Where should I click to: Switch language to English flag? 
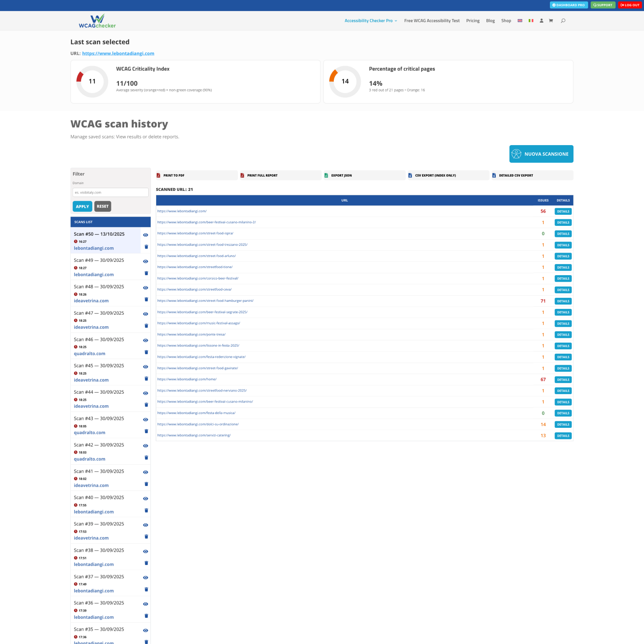click(520, 21)
